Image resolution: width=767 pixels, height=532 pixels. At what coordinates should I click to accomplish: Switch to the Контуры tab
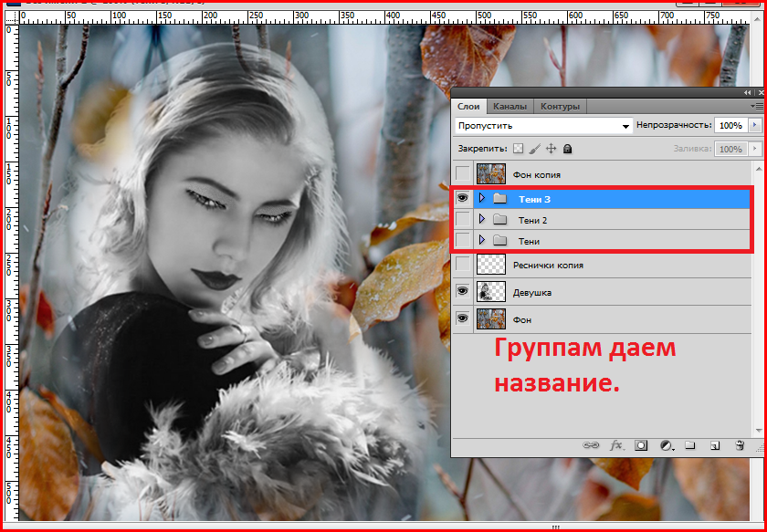coord(560,106)
